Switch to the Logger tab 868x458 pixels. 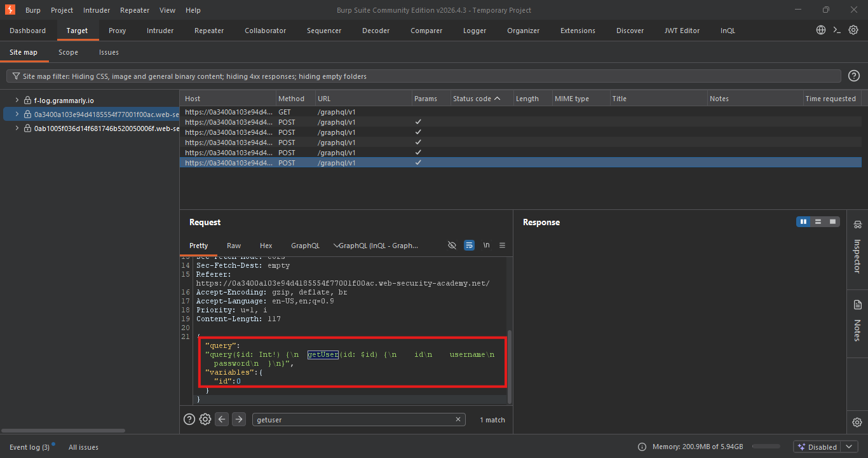(475, 31)
